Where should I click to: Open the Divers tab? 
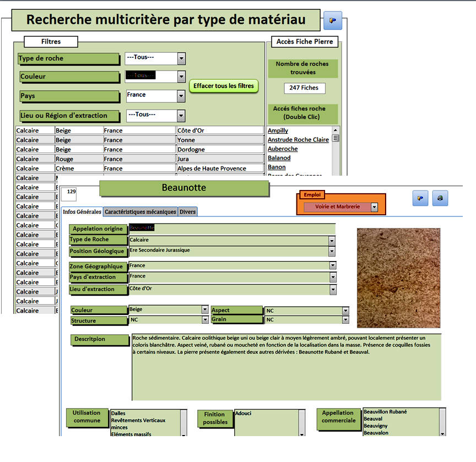coord(188,211)
